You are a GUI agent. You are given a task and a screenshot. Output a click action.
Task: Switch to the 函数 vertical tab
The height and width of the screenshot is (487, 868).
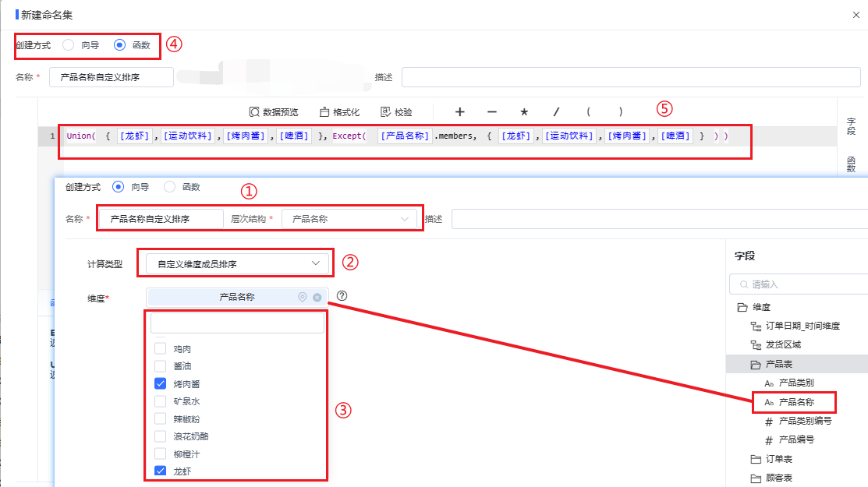(852, 164)
